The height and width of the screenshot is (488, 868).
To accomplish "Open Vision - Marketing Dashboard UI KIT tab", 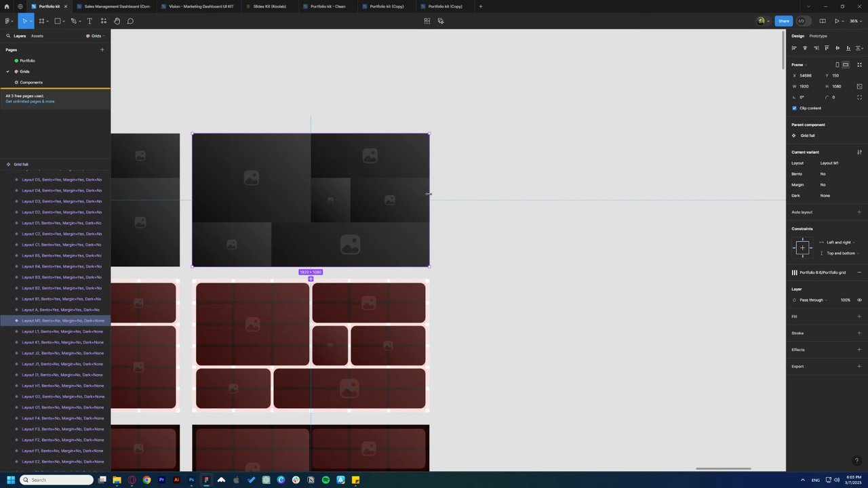I will pos(197,6).
